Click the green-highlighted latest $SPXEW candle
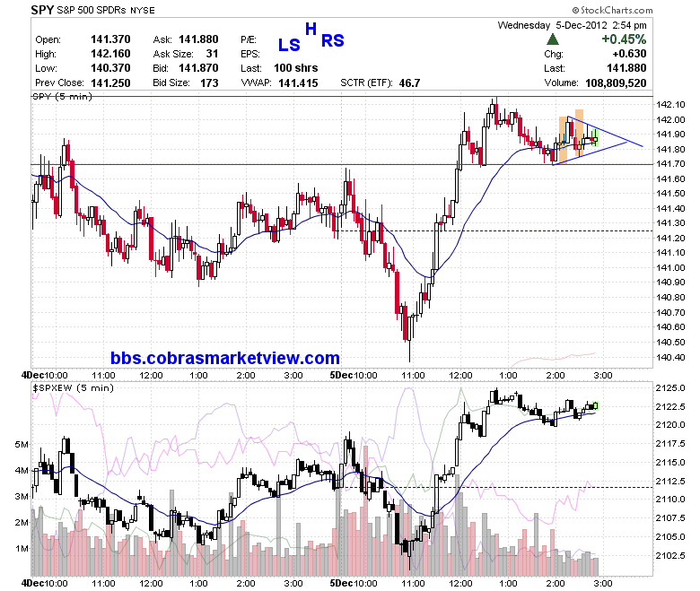Viewport: 700px width, 591px height. tap(596, 406)
